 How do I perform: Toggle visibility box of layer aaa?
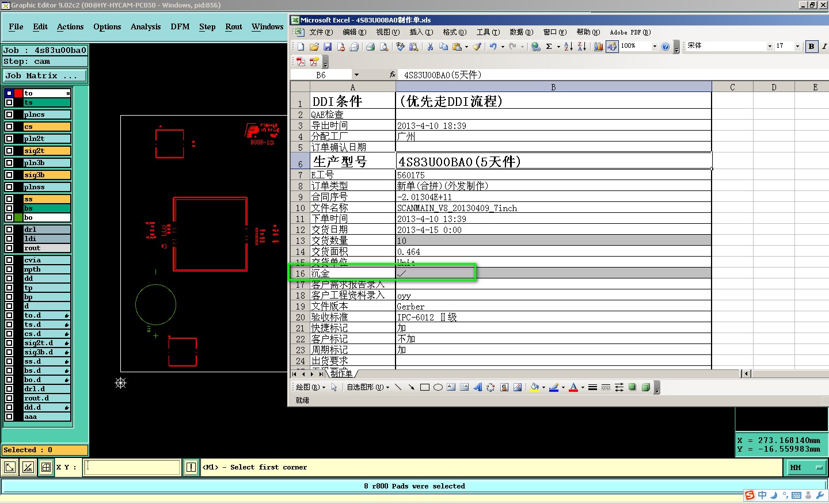pos(9,417)
